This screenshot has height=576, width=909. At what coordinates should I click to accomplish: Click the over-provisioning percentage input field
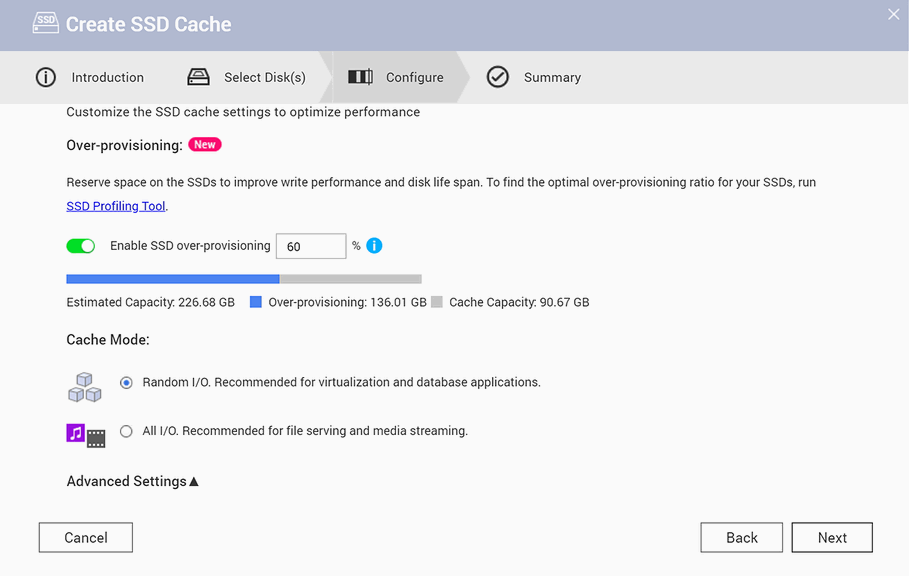click(310, 246)
